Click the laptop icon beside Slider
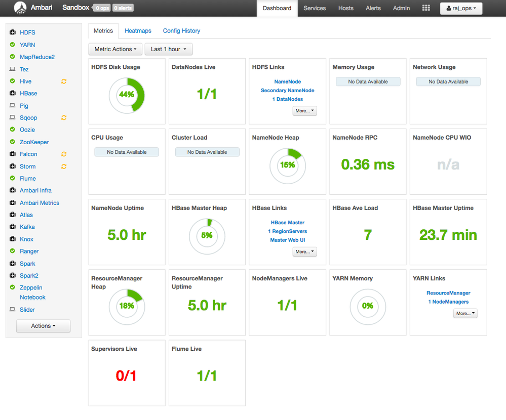The image size is (506, 420). (x=13, y=310)
